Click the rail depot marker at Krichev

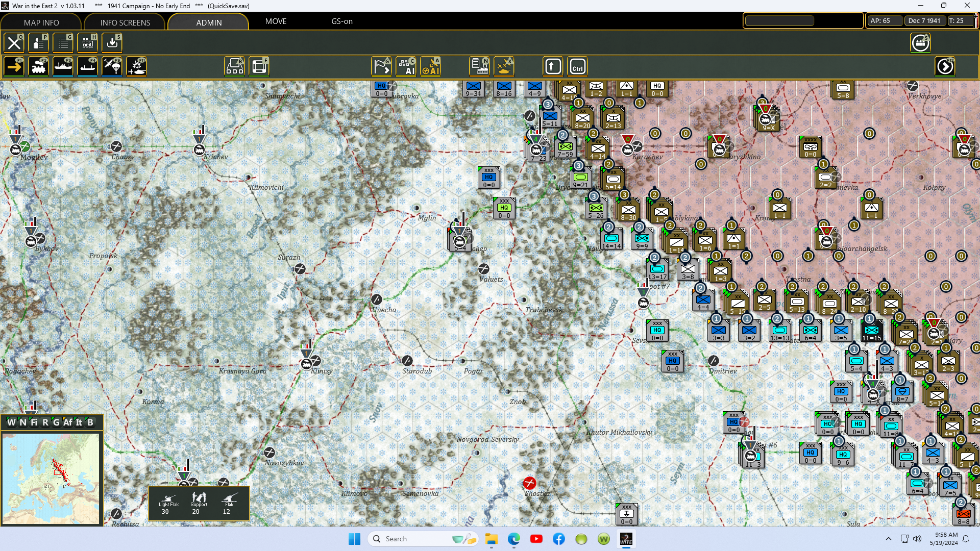point(199,149)
